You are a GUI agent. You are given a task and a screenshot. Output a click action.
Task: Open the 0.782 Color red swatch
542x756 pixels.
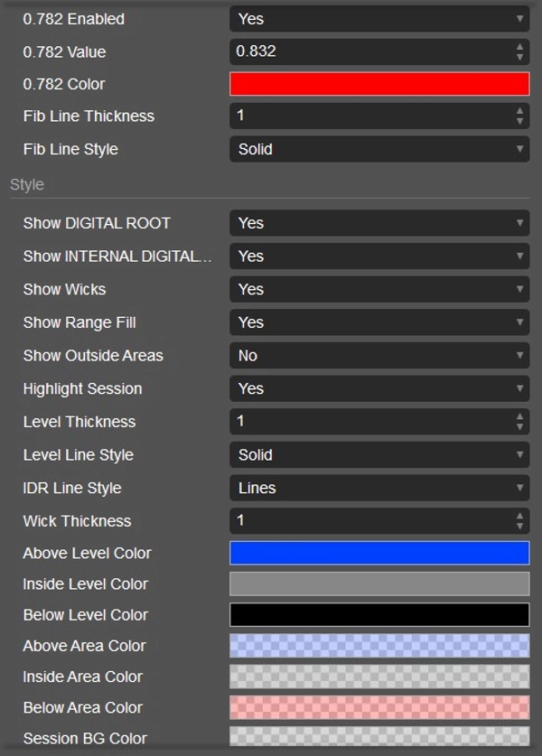pyautogui.click(x=379, y=84)
